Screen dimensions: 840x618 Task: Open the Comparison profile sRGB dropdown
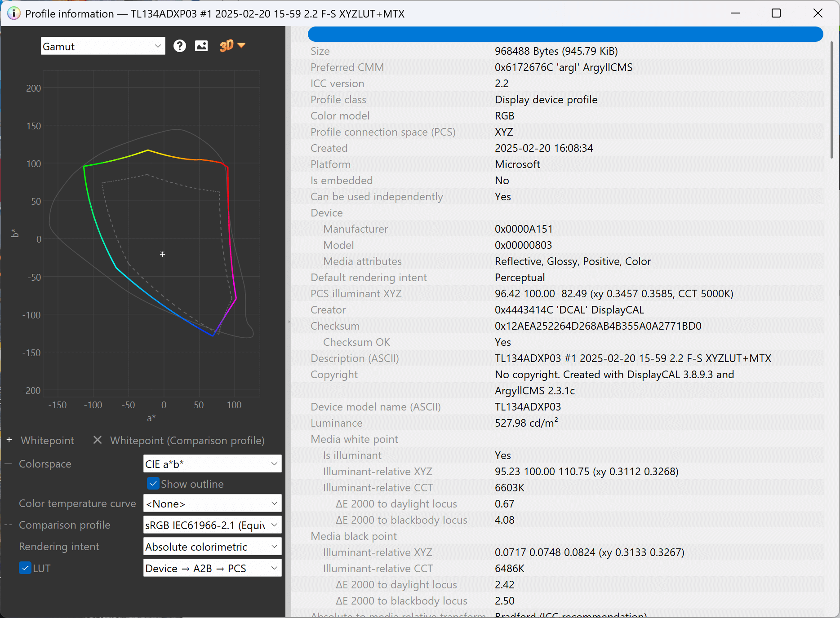[212, 525]
